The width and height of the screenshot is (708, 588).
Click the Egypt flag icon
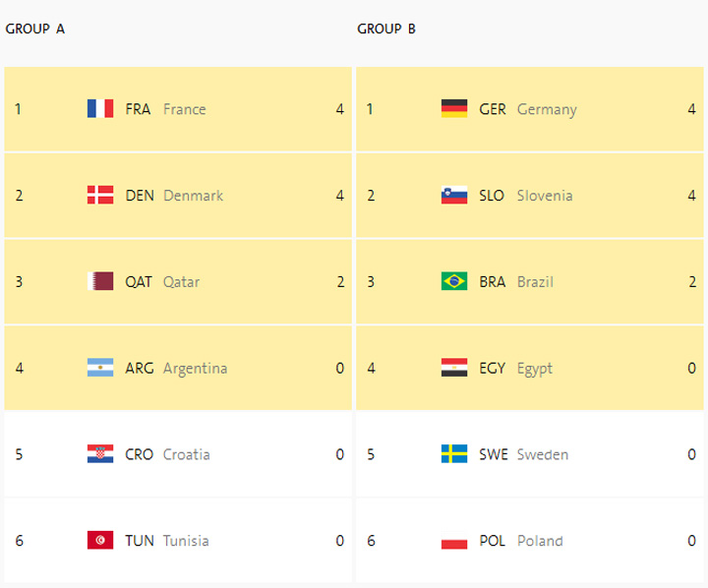tap(454, 369)
